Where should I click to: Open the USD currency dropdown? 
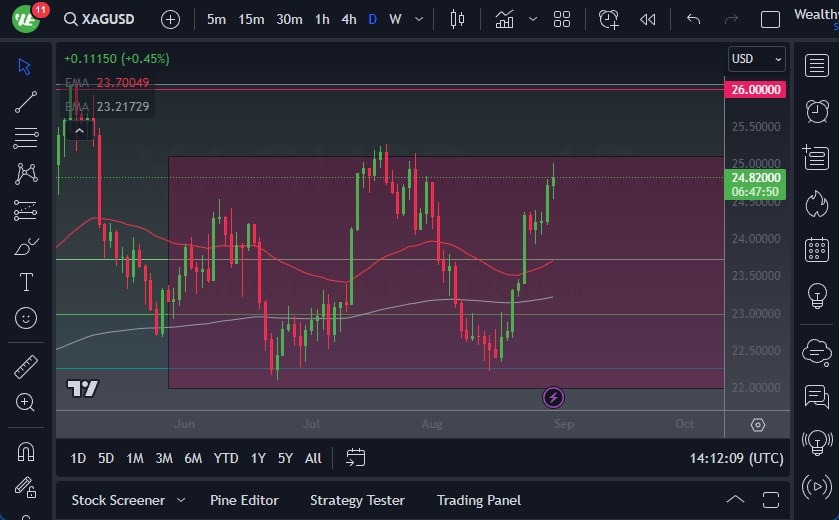pos(757,59)
